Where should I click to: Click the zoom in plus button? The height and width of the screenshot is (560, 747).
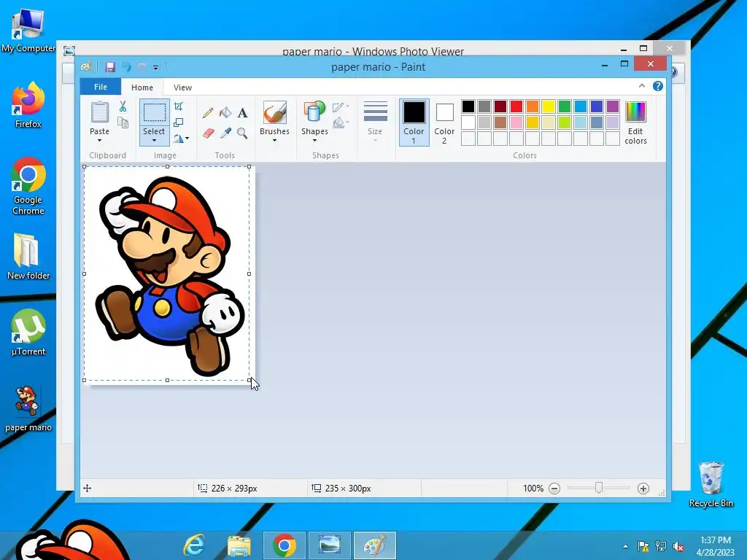click(x=643, y=488)
